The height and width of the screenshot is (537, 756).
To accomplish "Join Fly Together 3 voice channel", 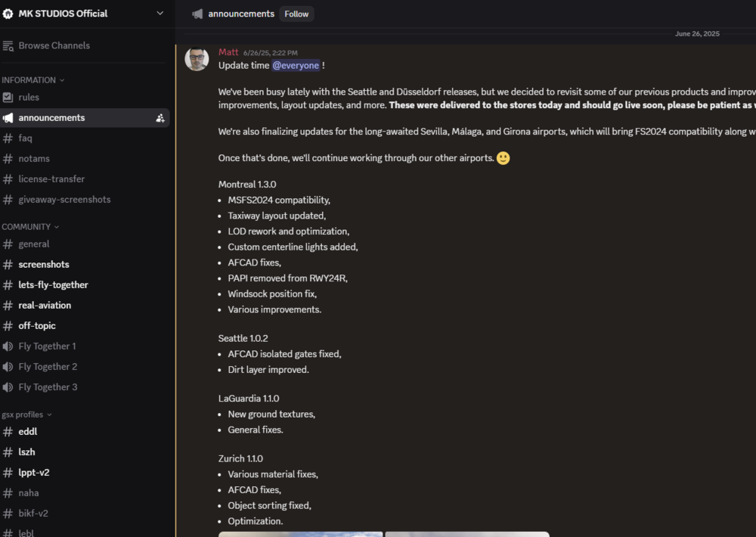I will coord(47,387).
